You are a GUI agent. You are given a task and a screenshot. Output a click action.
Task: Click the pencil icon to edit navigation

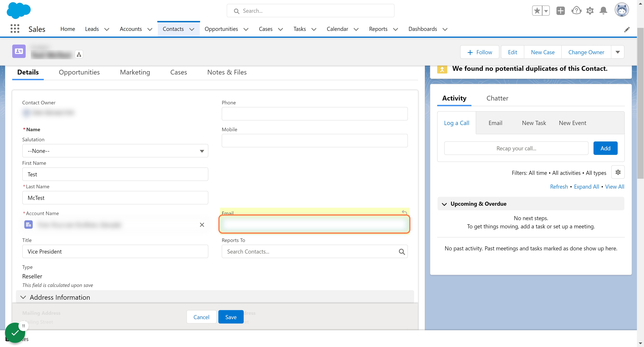click(627, 30)
